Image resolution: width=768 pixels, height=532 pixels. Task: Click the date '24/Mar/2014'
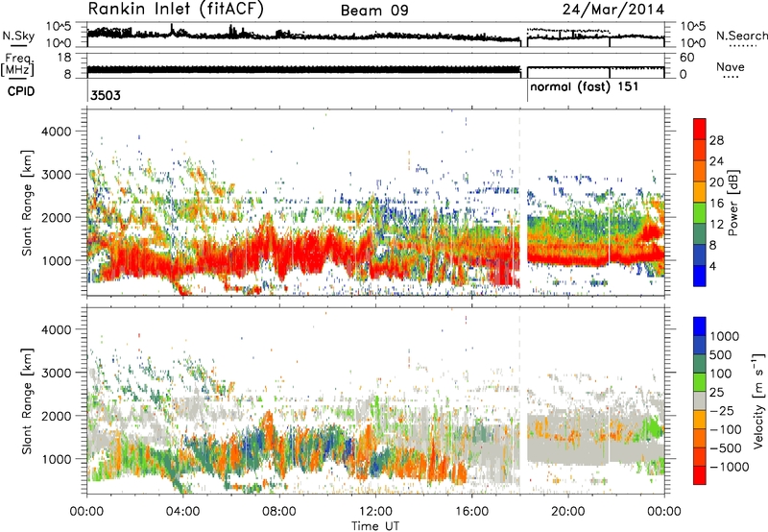[x=613, y=10]
